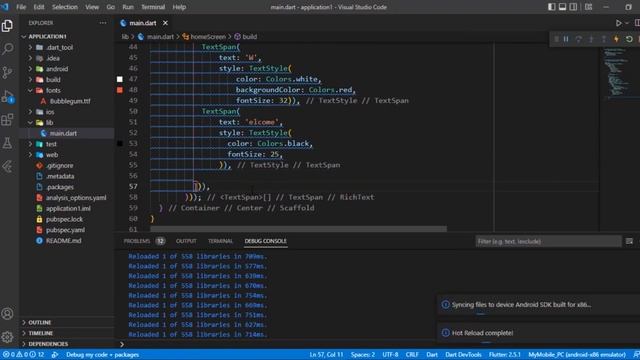Toggle primary sidebar layout icon
640x360 pixels.
551,7
